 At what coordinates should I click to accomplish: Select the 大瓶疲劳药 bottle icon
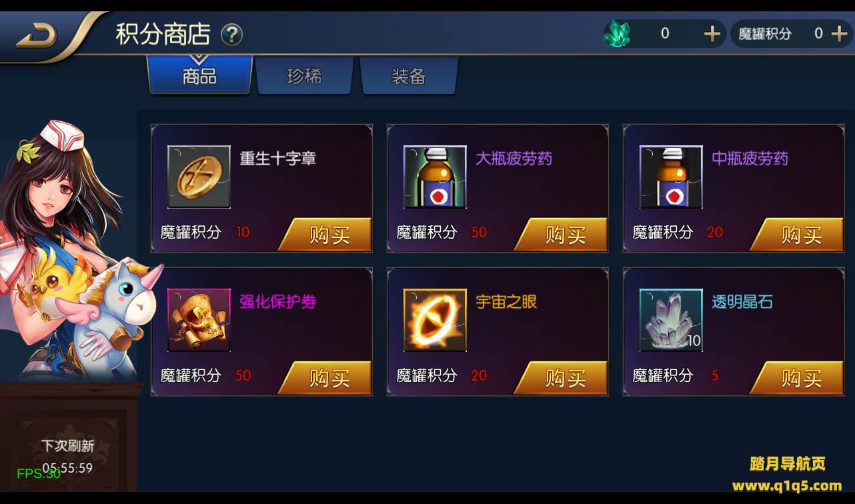pos(435,177)
